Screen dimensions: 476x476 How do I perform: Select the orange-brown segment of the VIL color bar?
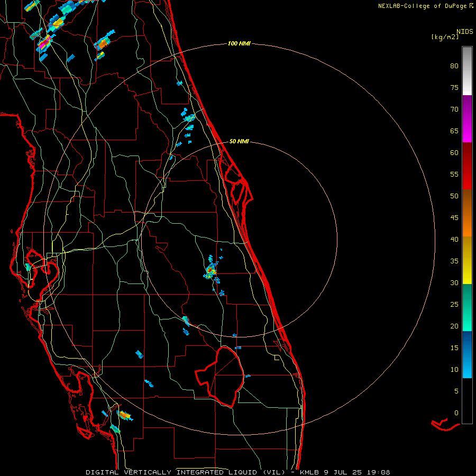[467, 213]
